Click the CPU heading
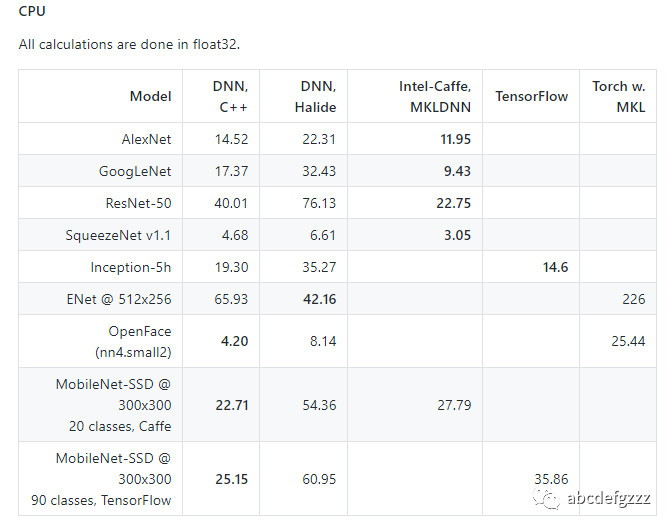 point(32,11)
